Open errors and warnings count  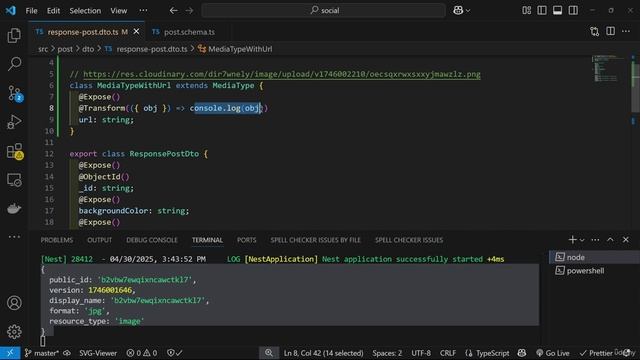142,353
